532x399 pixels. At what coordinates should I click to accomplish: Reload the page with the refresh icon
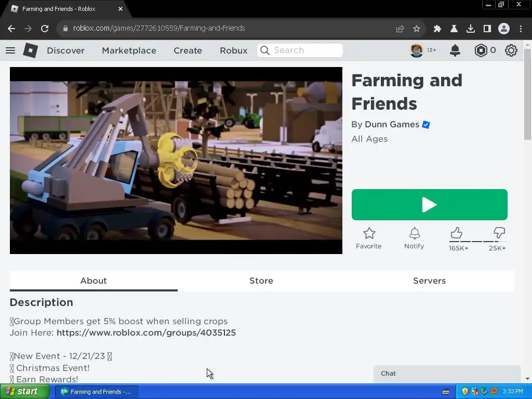pyautogui.click(x=45, y=29)
